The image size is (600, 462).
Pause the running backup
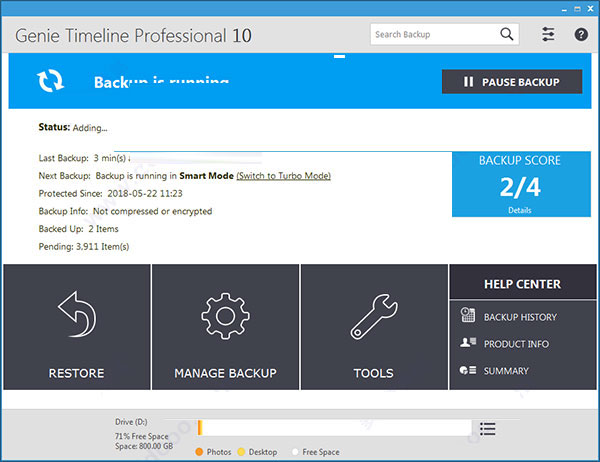point(511,82)
